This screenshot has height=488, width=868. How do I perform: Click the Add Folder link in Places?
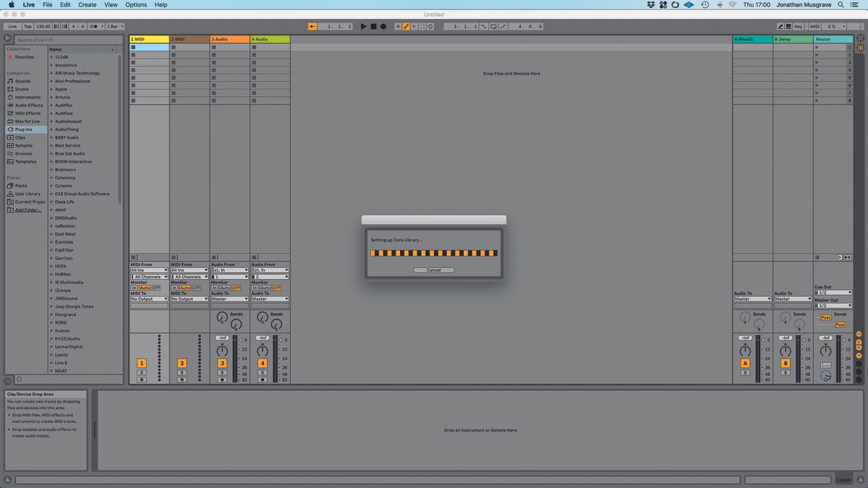tap(28, 210)
